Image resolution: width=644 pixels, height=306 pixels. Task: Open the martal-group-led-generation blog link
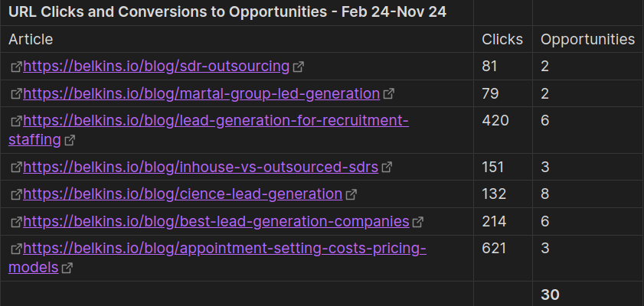click(x=201, y=94)
